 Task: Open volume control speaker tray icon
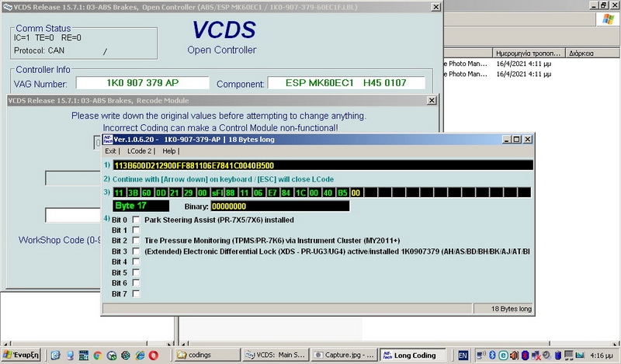[514, 355]
